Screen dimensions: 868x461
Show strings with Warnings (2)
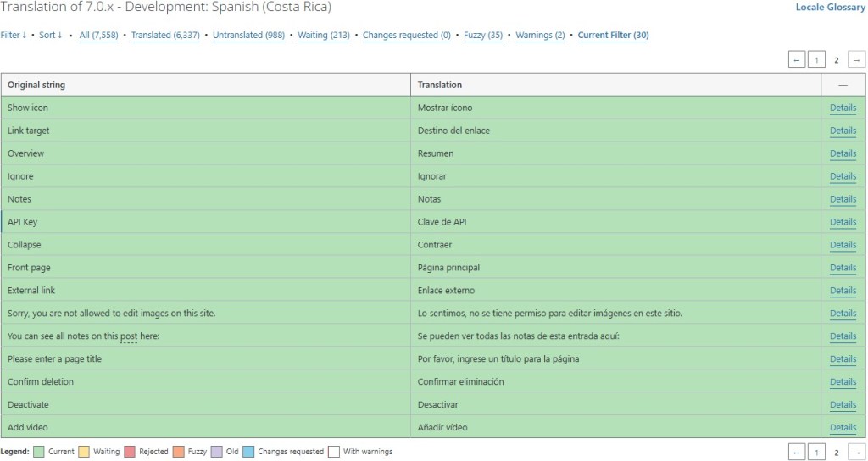point(540,36)
